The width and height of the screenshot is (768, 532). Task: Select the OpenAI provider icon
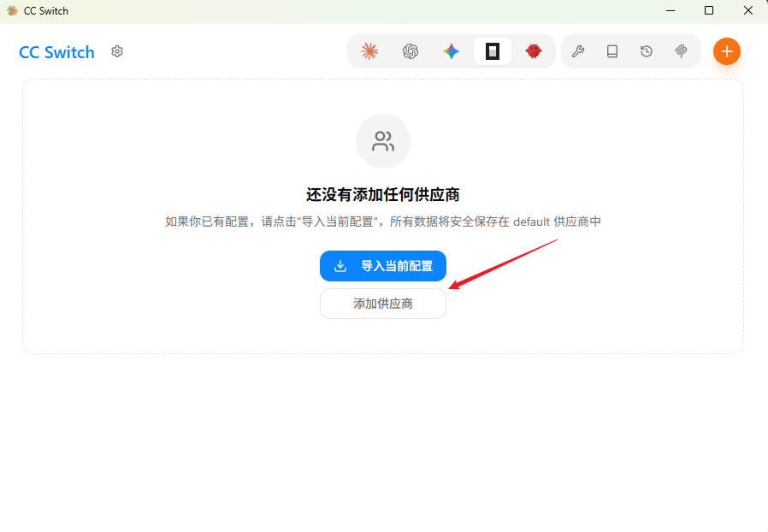(411, 51)
